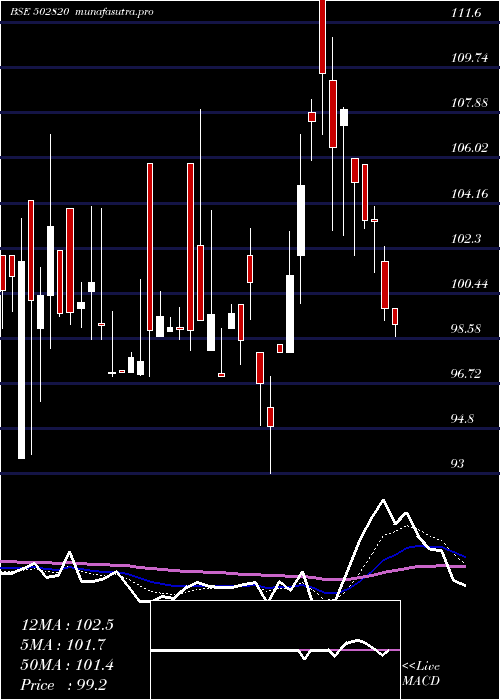Click inside the Live MACD inset chart

coord(275,650)
